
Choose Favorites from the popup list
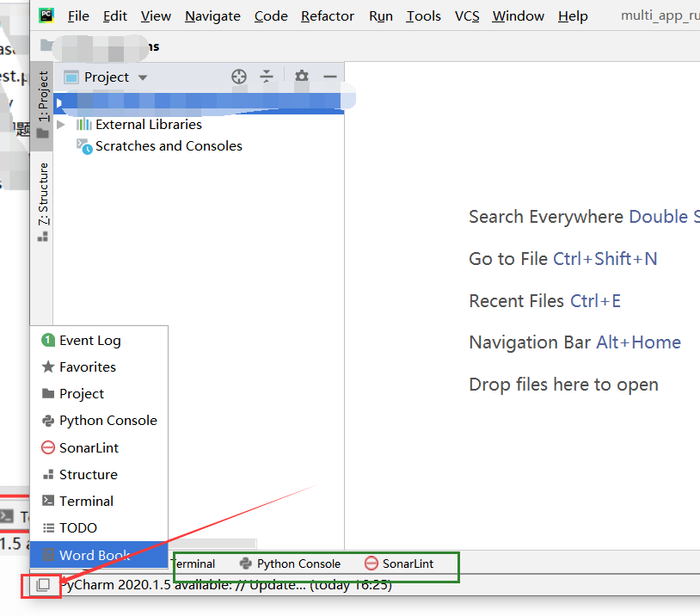pos(99,367)
